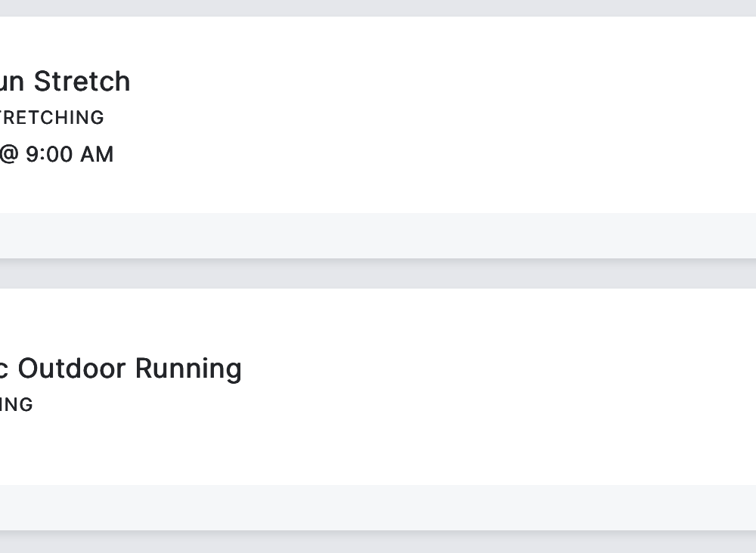This screenshot has width=756, height=553.
Task: Click the gray strip above the Stretch card
Action: (x=378, y=8)
